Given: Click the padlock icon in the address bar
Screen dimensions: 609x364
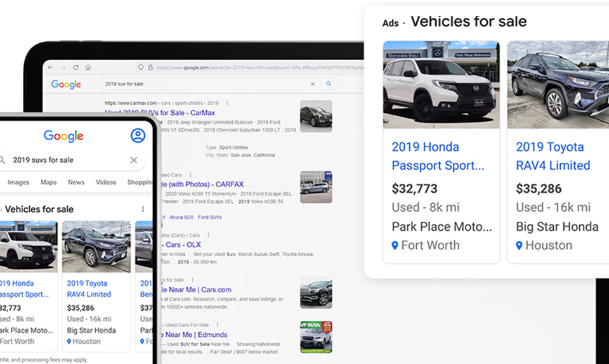Looking at the screenshot, I should pos(150,67).
